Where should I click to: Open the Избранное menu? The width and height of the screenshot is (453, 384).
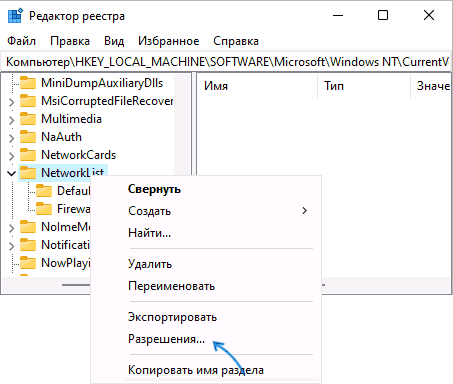pyautogui.click(x=169, y=41)
